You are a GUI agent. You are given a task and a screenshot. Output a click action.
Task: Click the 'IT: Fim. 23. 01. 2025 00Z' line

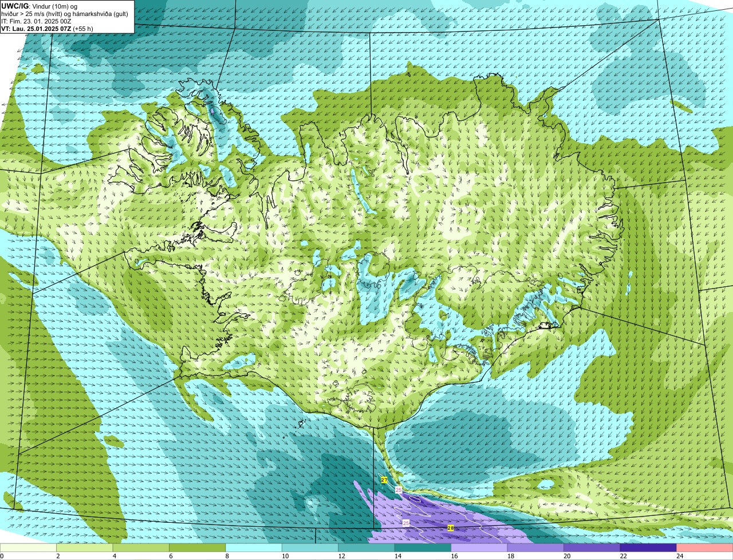[x=36, y=21]
